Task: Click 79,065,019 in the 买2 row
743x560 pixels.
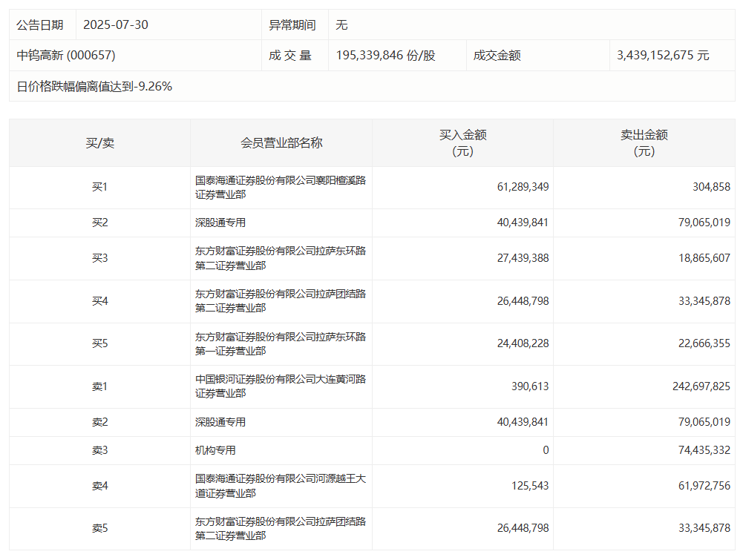Action: (704, 223)
